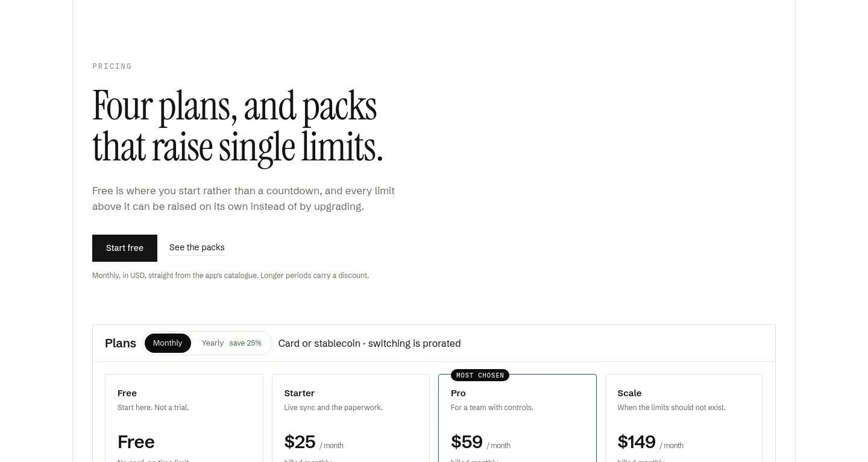
Task: Click the $25 per month price
Action: [x=313, y=442]
